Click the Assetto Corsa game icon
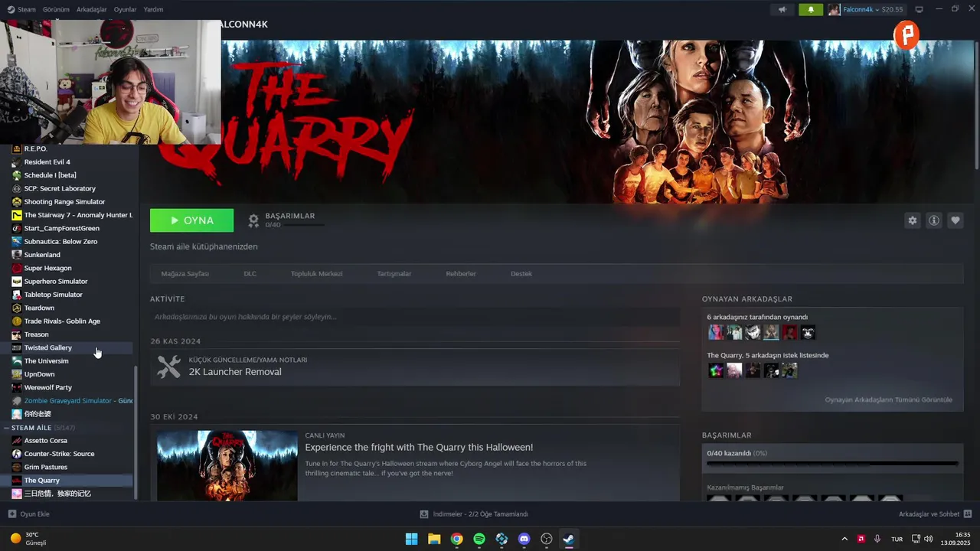 (17, 440)
